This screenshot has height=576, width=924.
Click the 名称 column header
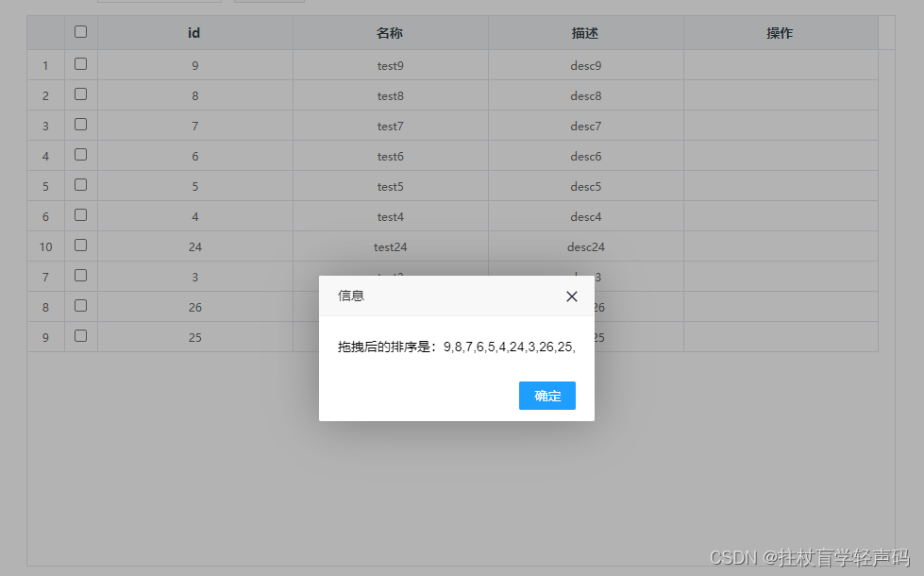click(390, 32)
